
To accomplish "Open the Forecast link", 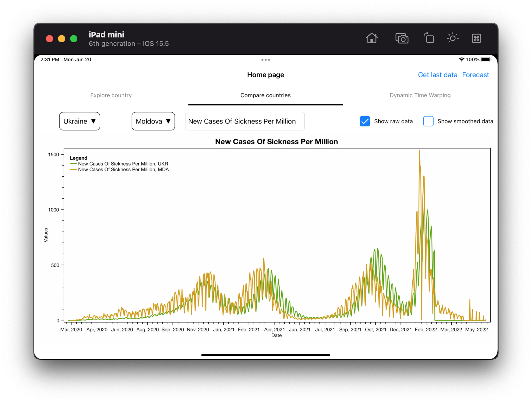I will click(476, 75).
